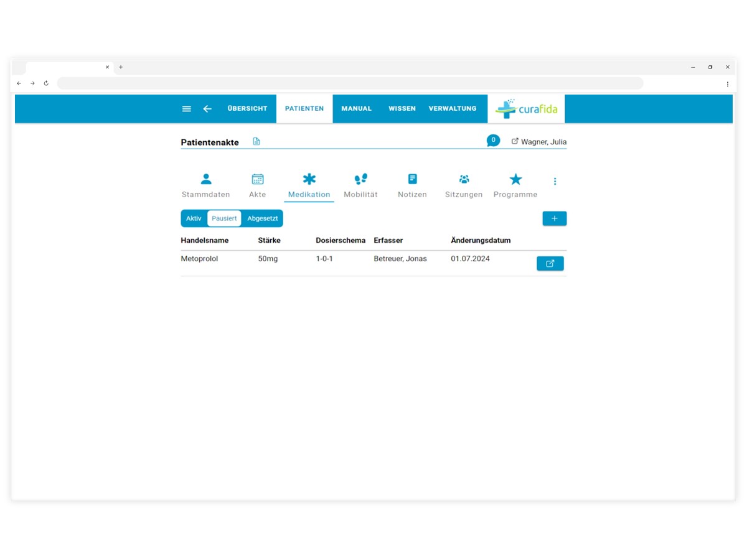Screen dimensions: 747x560
Task: Click the Änderungsdatum column header
Action: (481, 240)
